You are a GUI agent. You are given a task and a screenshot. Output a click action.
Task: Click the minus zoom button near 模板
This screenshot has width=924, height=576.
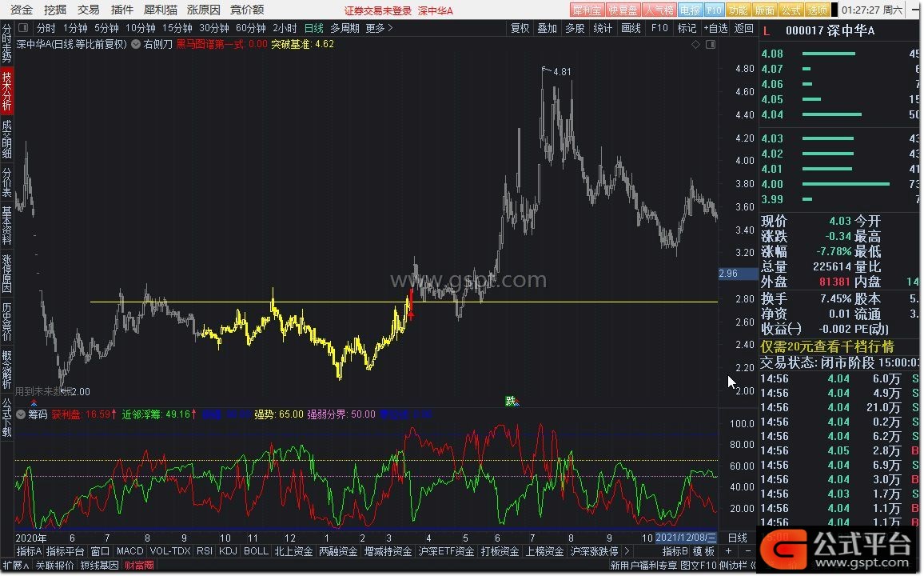(748, 551)
